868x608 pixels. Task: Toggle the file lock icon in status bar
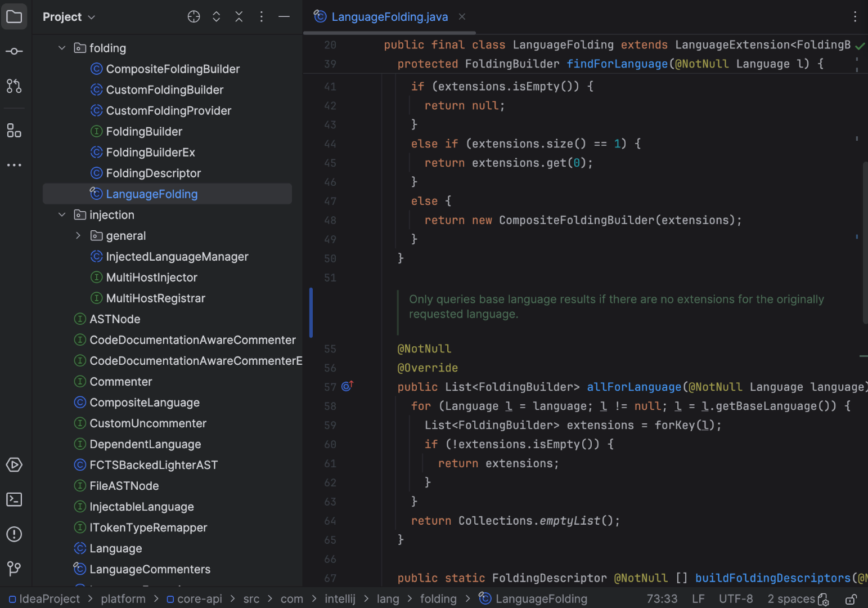852,598
